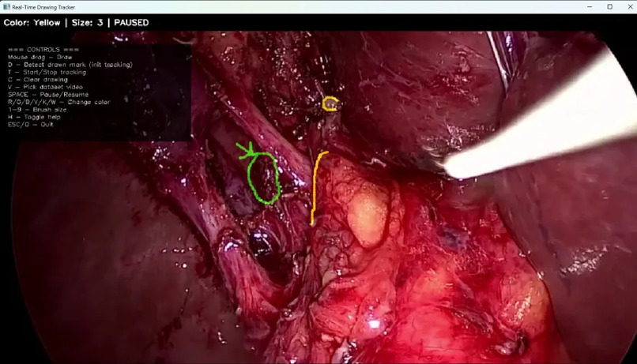
Task: Click the 'ESC/Q - Quit' help line
Action: click(x=31, y=125)
